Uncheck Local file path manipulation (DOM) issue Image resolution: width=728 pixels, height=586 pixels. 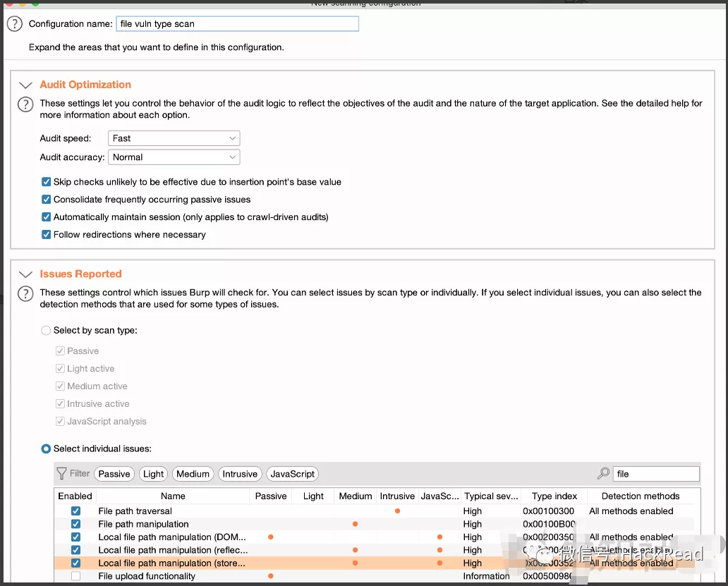click(x=75, y=537)
